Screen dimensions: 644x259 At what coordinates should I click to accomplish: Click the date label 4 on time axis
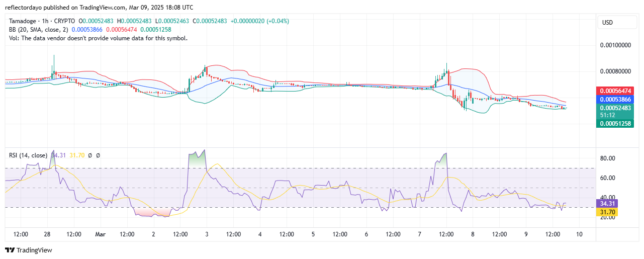pos(260,234)
